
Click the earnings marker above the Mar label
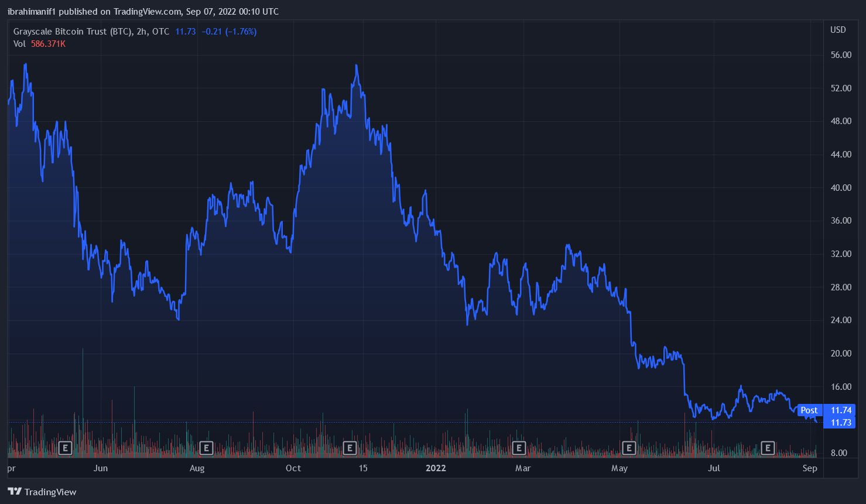coord(519,448)
